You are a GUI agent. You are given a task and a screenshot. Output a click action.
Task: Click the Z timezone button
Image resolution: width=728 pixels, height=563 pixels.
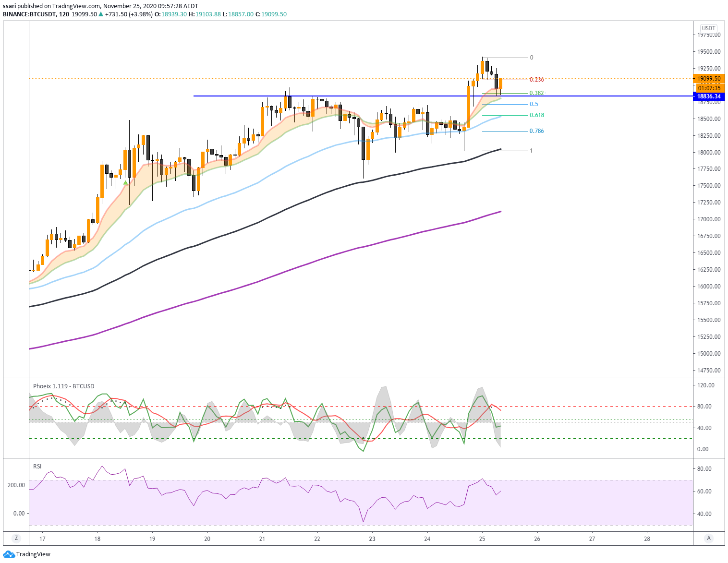pos(16,538)
